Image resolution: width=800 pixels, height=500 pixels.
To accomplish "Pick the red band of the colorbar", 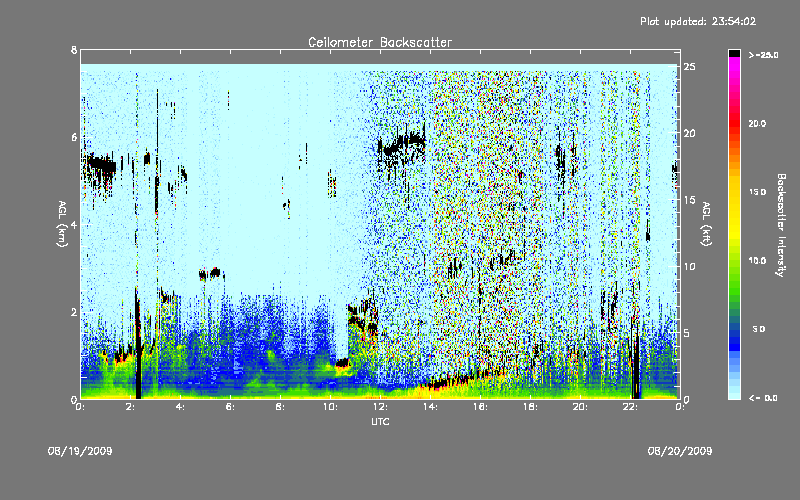I will click(734, 125).
